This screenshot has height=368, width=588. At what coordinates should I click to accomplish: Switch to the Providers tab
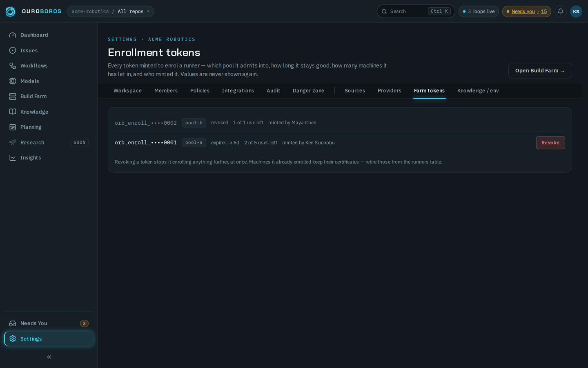tap(390, 91)
